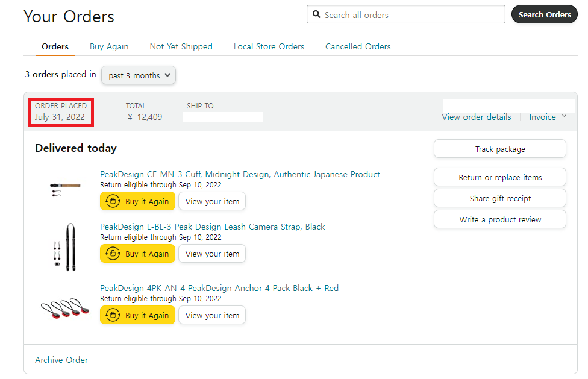Open View order details link
Image resolution: width=588 pixels, height=379 pixels.
[x=477, y=117]
